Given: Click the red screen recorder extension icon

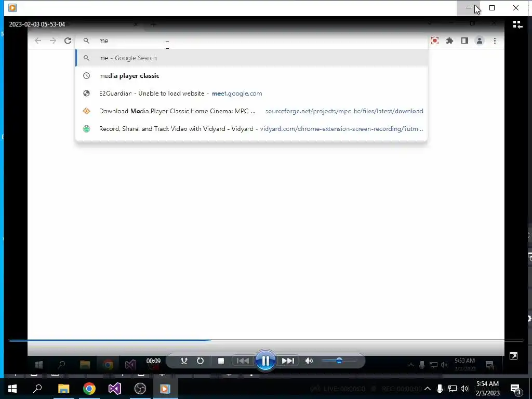Looking at the screenshot, I should pyautogui.click(x=435, y=41).
